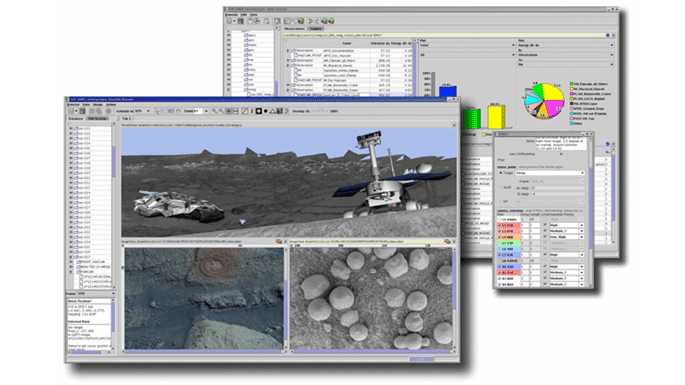685x385 pixels.
Task: Select the black circle tool in the image browser toolbar
Action: 265,111
